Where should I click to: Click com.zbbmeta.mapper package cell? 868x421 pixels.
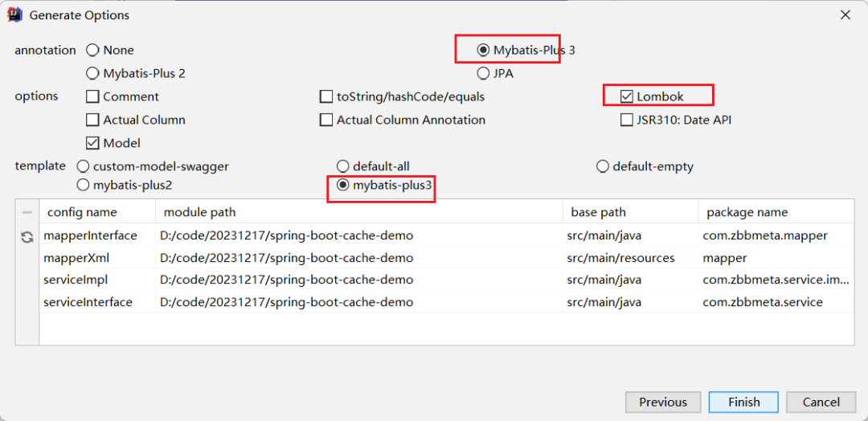click(x=776, y=235)
